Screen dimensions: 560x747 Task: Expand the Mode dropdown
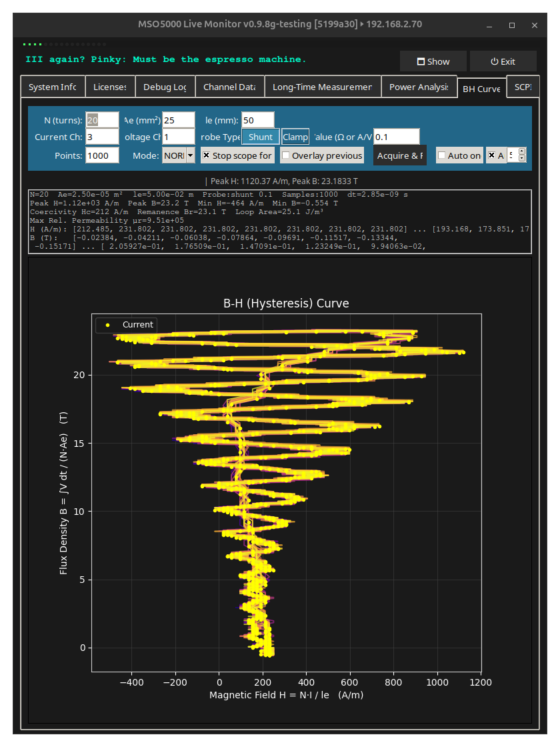(191, 155)
